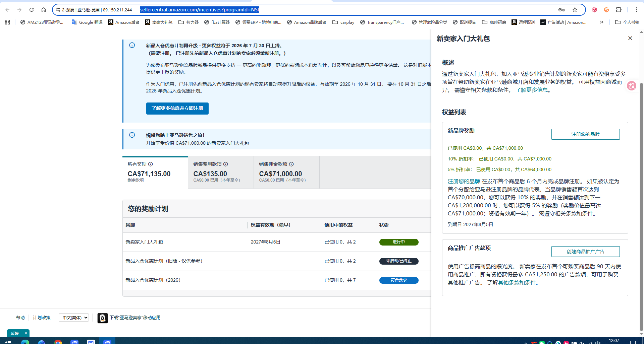Click the 新卖家入门大礼包 reward row

[277, 242]
